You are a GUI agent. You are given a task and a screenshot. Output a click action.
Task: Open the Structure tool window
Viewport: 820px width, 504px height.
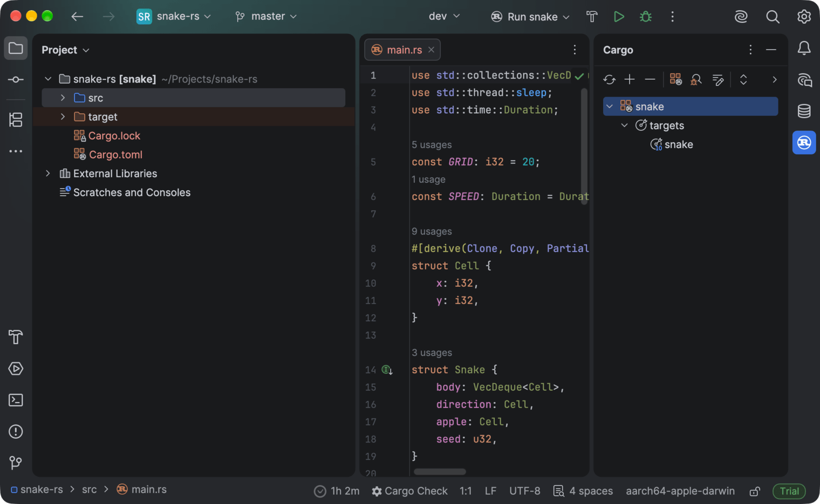coord(16,120)
